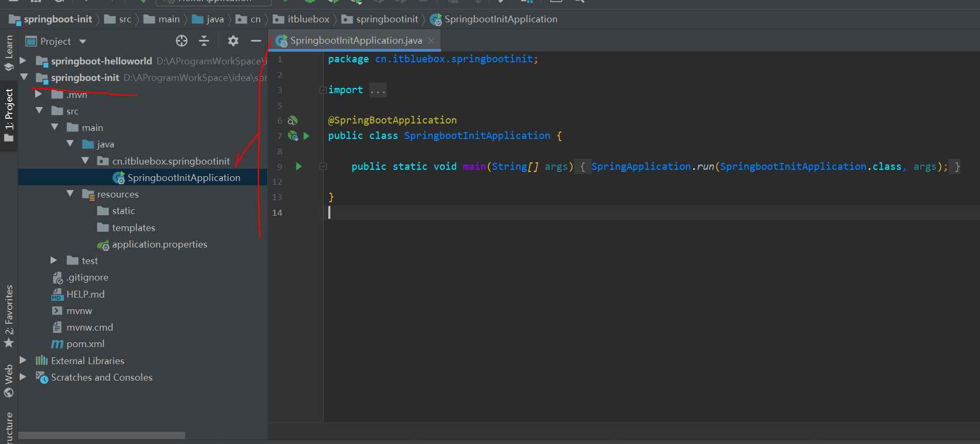
Task: Click the Locate/Select Opened File target icon
Action: point(182,41)
